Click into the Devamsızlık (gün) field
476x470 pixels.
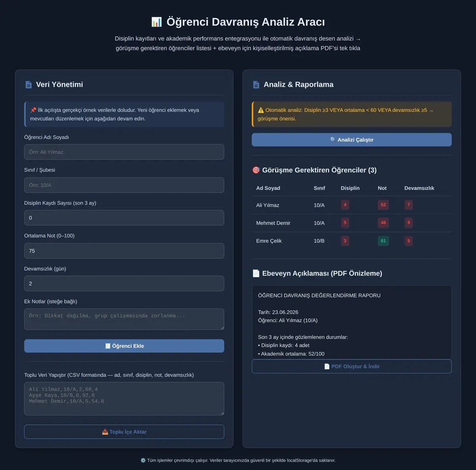(x=124, y=284)
